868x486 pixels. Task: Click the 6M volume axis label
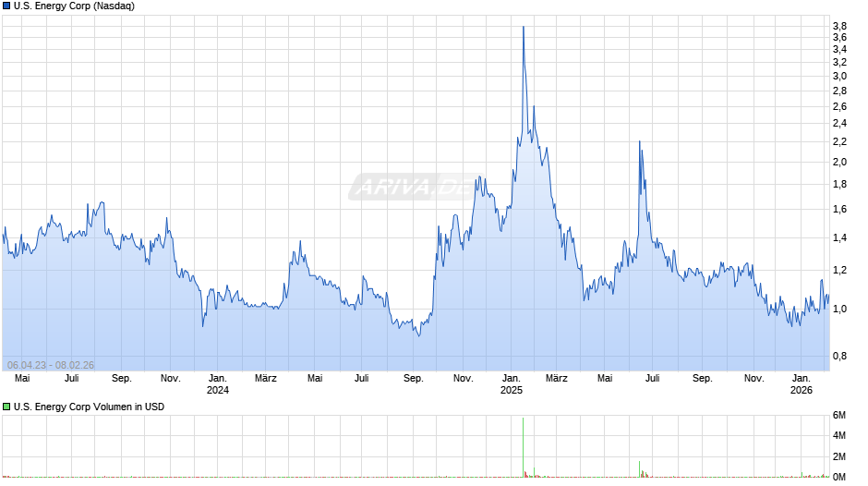[839, 415]
